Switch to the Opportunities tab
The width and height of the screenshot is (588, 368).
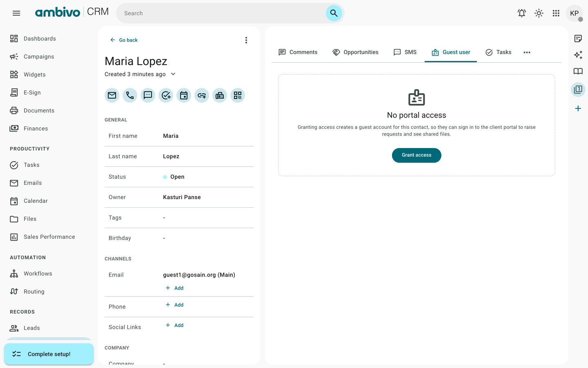(355, 52)
